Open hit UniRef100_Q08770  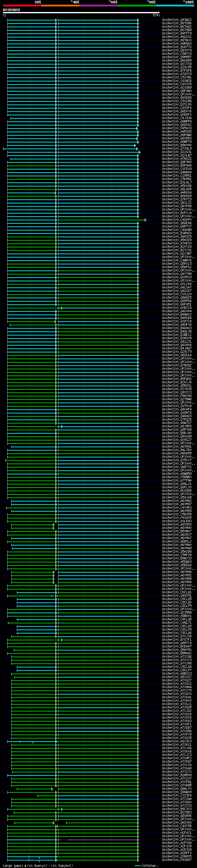[177, 47]
